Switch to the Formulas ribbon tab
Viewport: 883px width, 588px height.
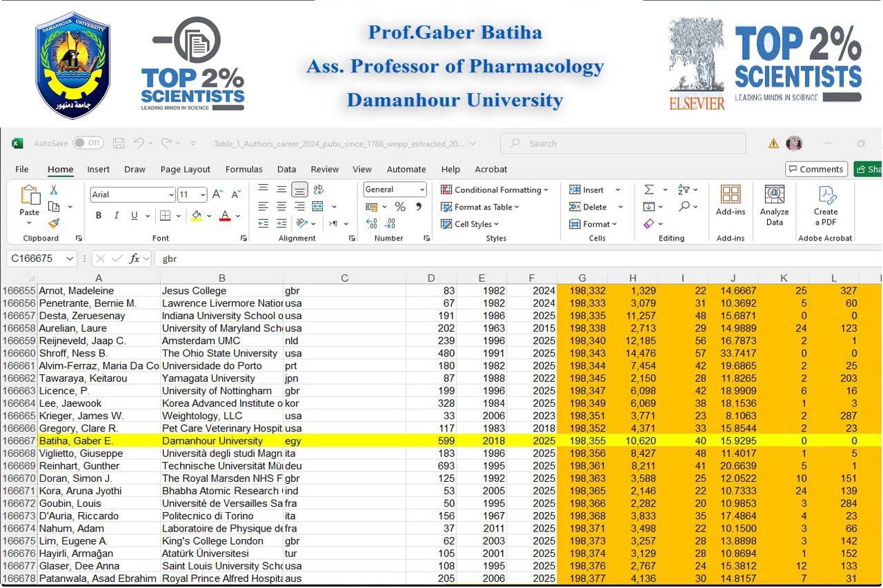tap(244, 169)
